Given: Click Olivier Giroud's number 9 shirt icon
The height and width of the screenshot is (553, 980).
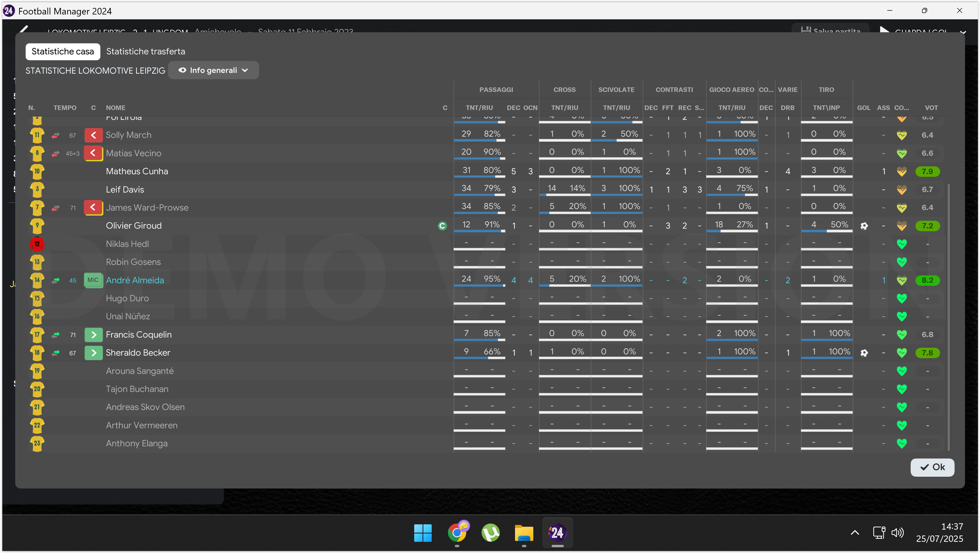Looking at the screenshot, I should click(37, 226).
